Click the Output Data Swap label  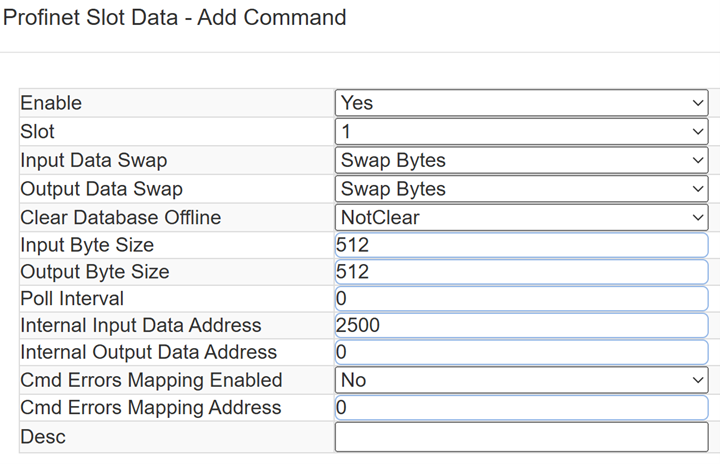click(x=101, y=189)
